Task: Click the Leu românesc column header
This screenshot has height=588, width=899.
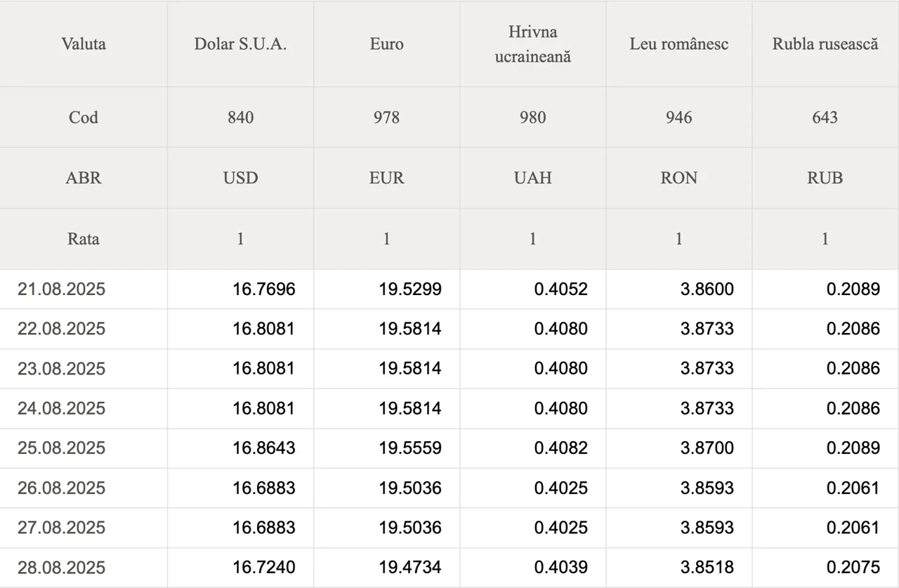Action: (678, 44)
